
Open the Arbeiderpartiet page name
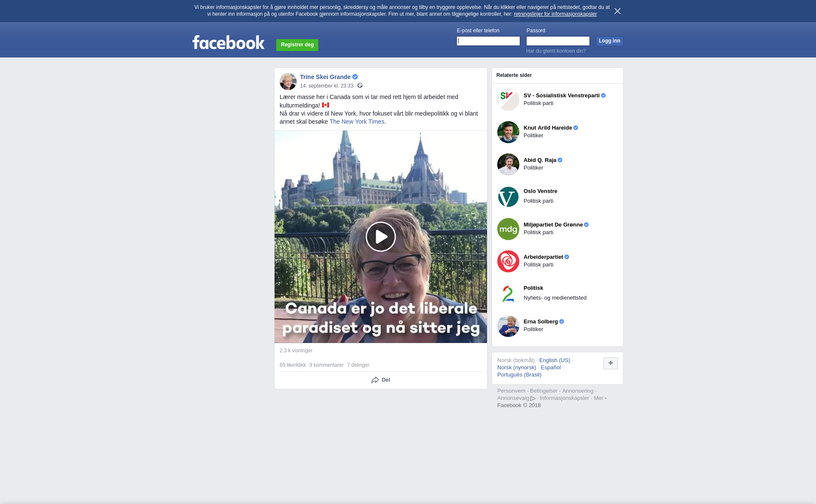(x=543, y=257)
